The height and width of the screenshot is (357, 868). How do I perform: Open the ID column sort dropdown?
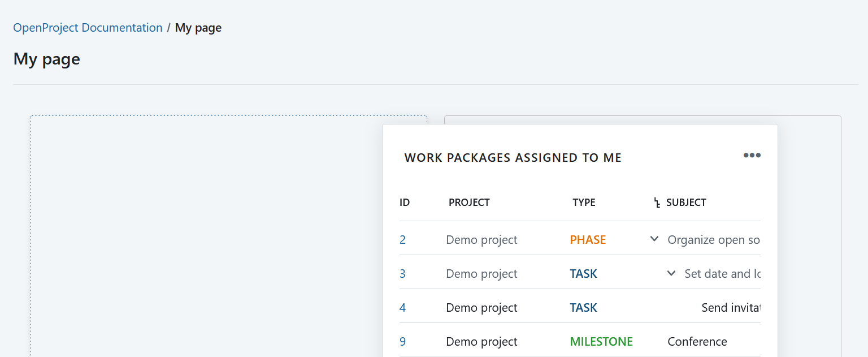[405, 202]
